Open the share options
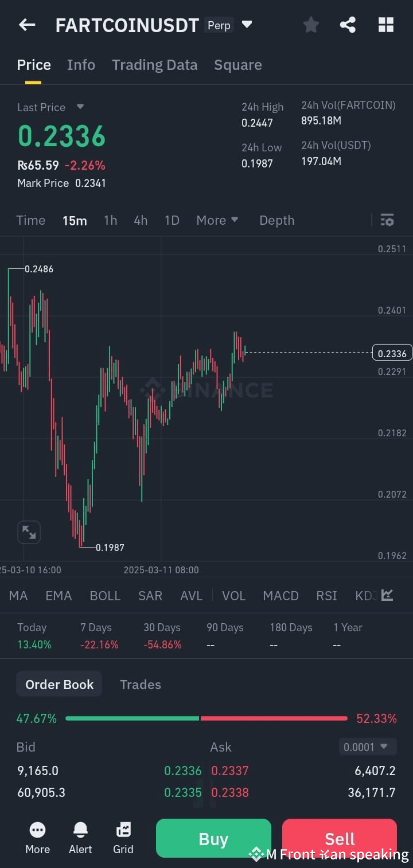Image resolution: width=413 pixels, height=868 pixels. tap(348, 25)
